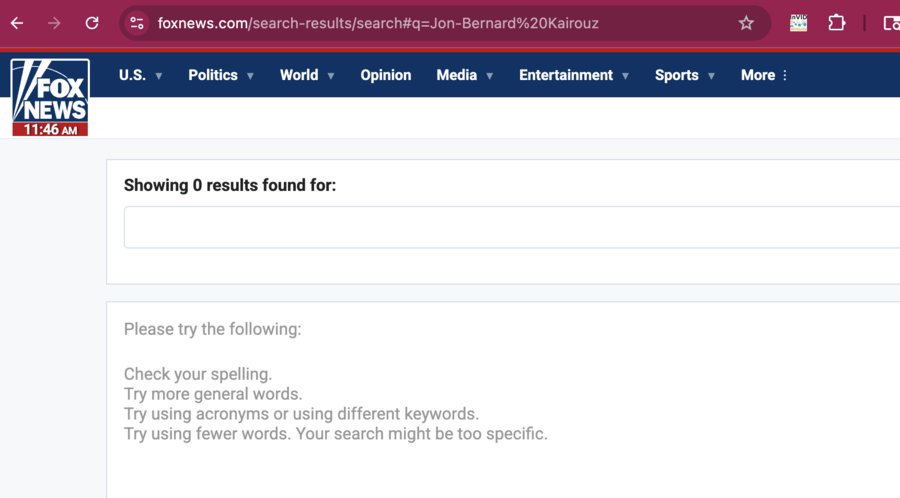Screen dimensions: 900x498
Task: Open the Extensions puzzle-piece menu
Action: click(837, 23)
